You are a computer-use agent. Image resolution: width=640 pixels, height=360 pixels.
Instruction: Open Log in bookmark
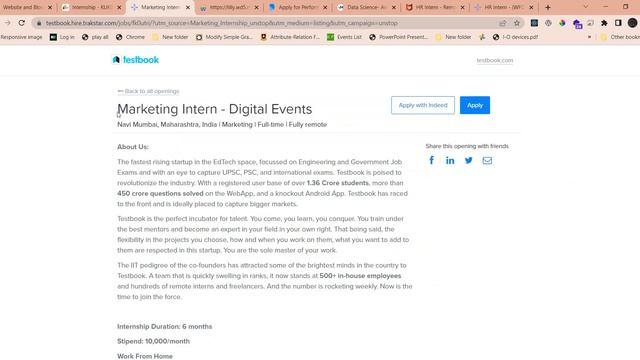click(62, 37)
